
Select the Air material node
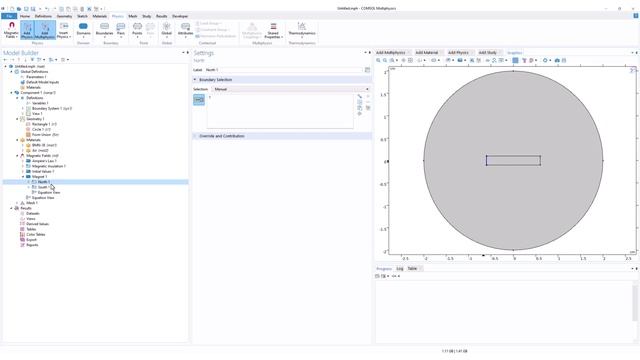(x=40, y=151)
